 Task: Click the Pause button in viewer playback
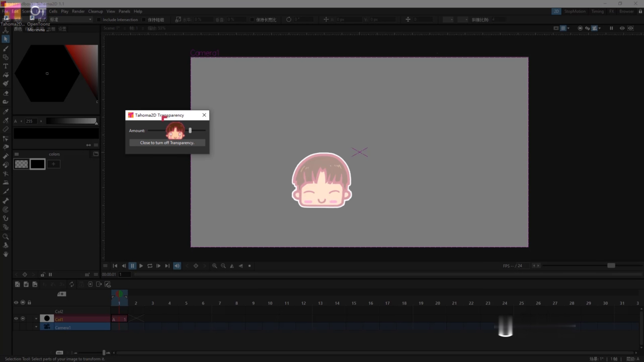click(132, 266)
